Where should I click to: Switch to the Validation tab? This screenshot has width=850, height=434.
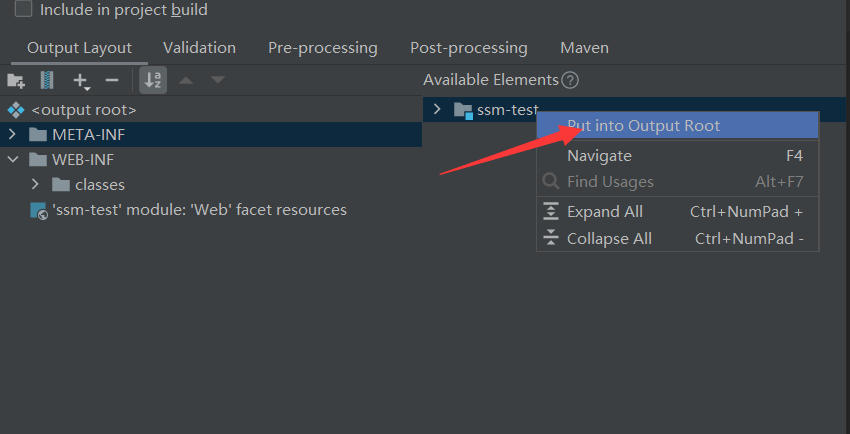199,48
